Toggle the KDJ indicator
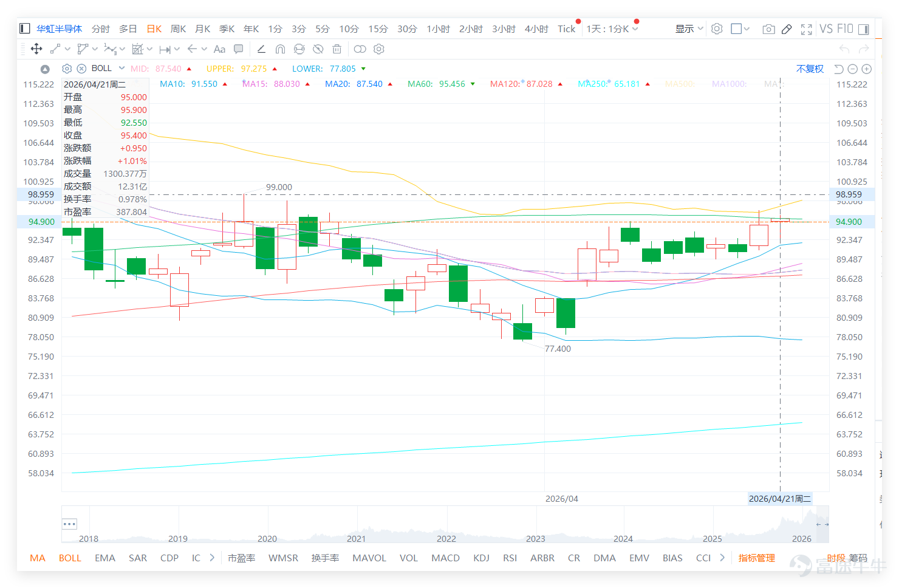Image resolution: width=899 pixels, height=588 pixels. pos(482,558)
